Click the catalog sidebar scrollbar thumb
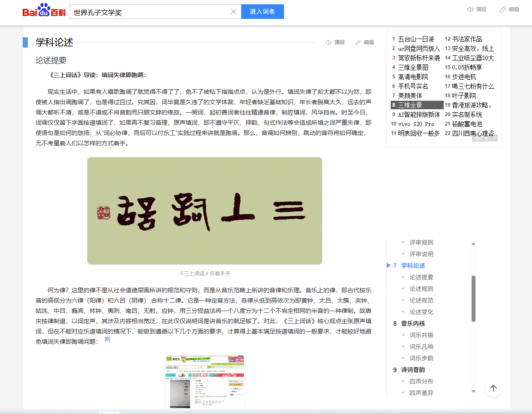532x414 pixels. [473, 298]
